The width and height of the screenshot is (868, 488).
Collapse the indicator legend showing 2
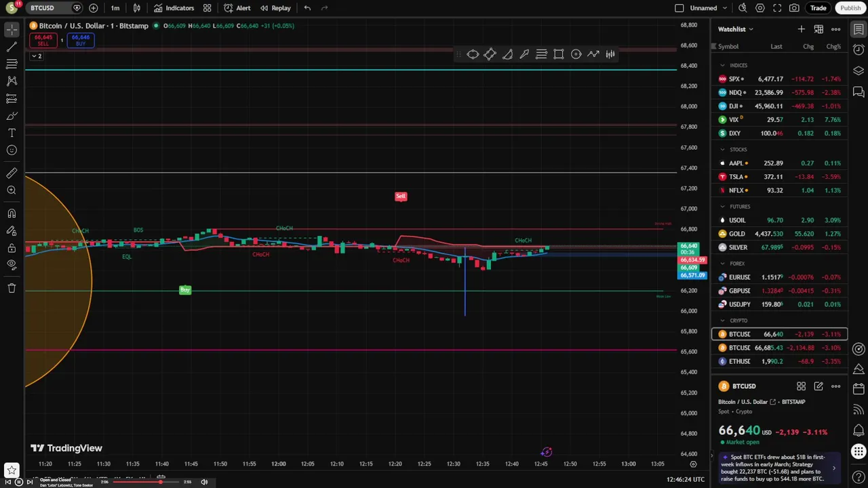click(37, 56)
